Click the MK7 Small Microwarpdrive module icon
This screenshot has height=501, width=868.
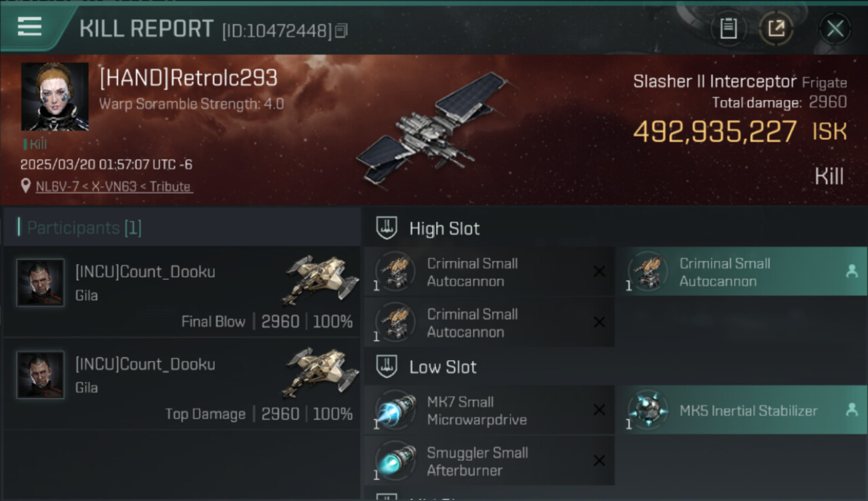(395, 410)
